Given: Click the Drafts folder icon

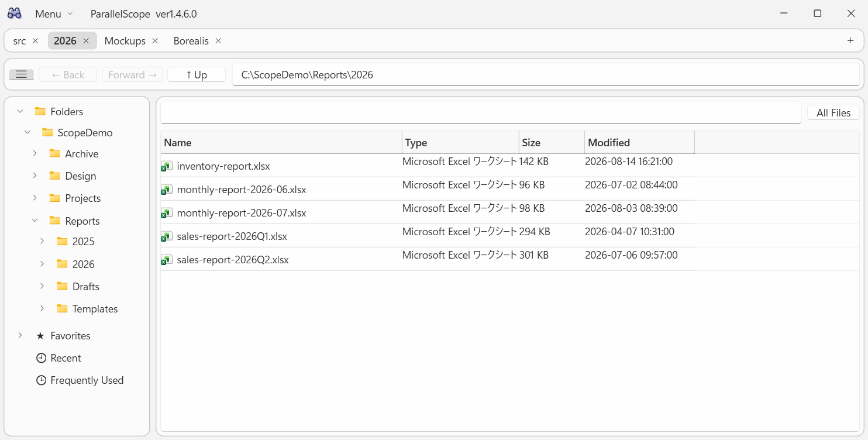Looking at the screenshot, I should point(62,286).
